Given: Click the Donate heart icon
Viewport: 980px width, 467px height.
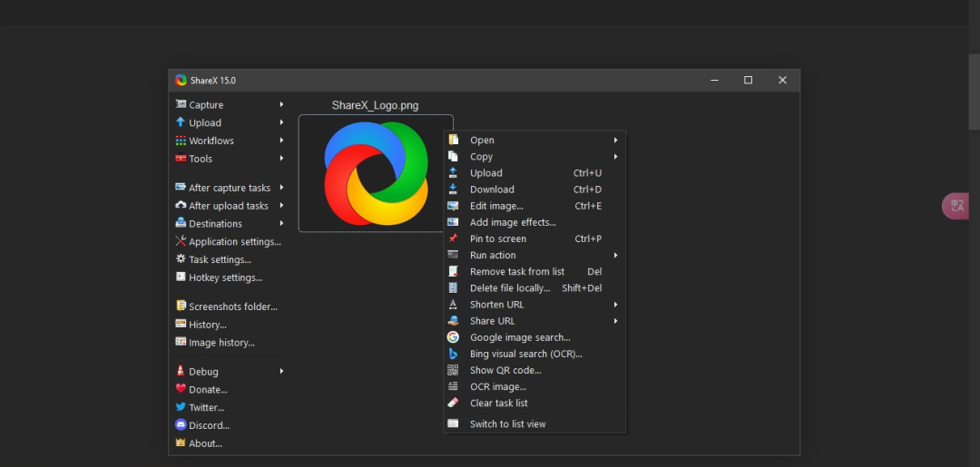Looking at the screenshot, I should [x=181, y=389].
